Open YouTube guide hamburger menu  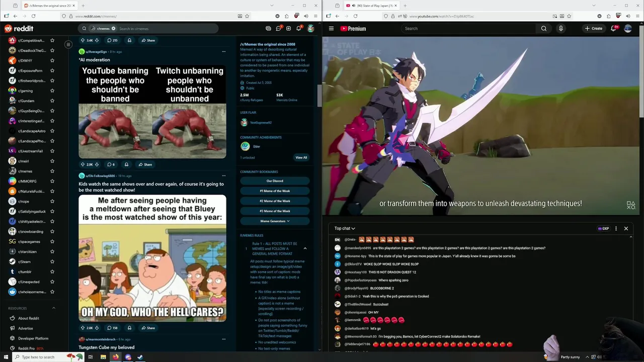[x=331, y=29]
